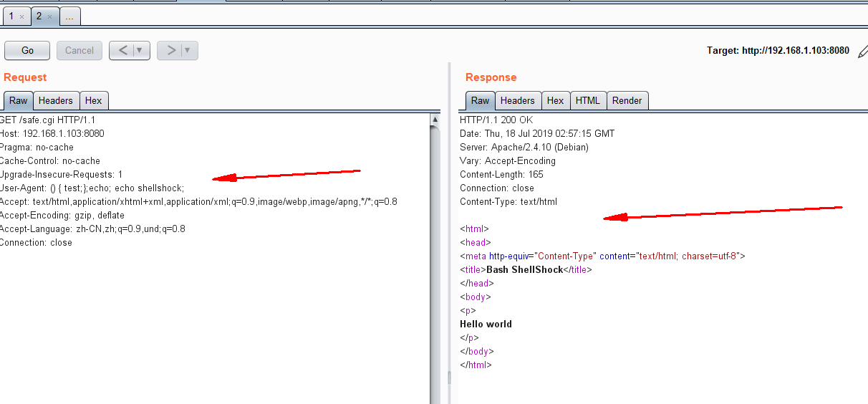Click the HTTP/1.1 200 OK status line
This screenshot has height=404, width=868.
(x=496, y=120)
